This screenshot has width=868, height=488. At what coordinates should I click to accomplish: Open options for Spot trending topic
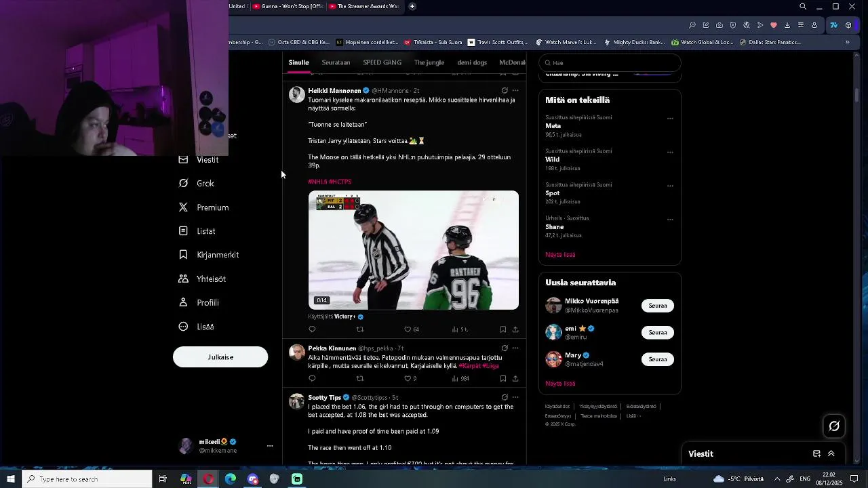670,186
